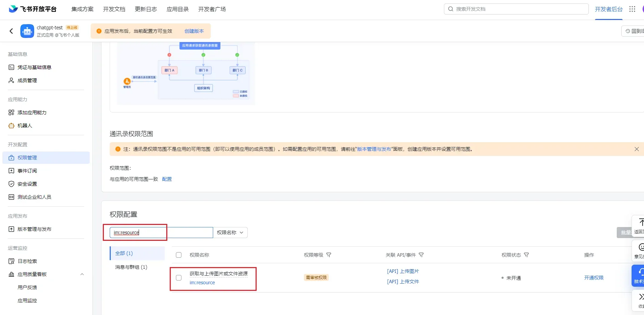
Task: Open the [API] 上传文件 link
Action: pos(403,282)
